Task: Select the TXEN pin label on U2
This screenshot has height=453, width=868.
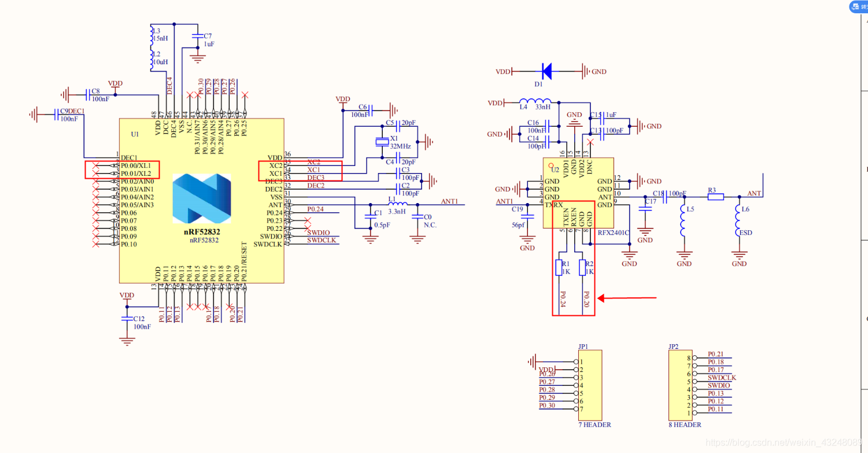Action: [566, 217]
